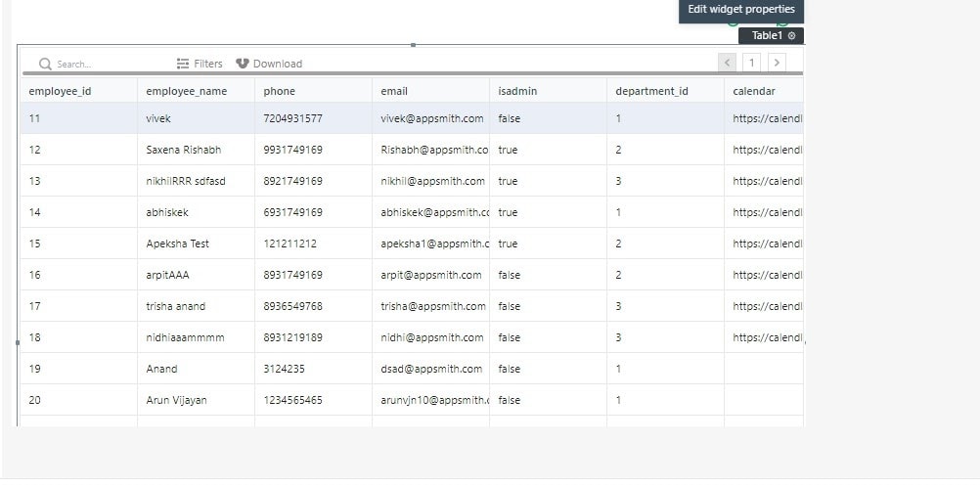Click the magnifier search icon

pos(45,64)
